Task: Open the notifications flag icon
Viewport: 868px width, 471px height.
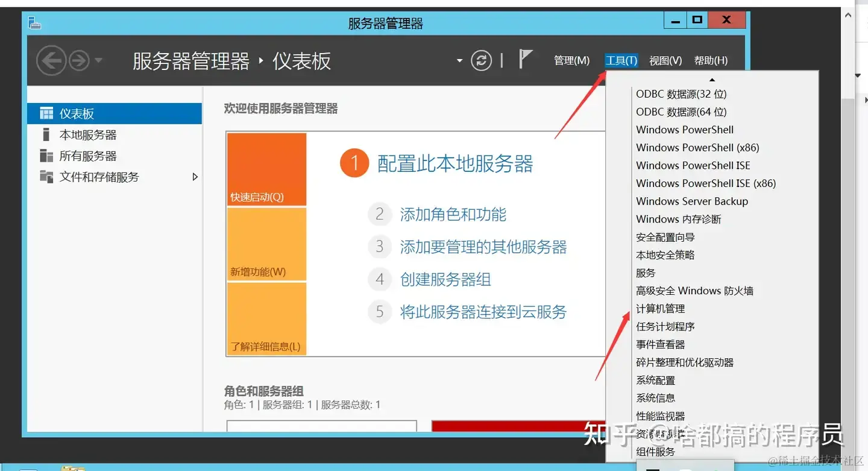Action: tap(525, 60)
